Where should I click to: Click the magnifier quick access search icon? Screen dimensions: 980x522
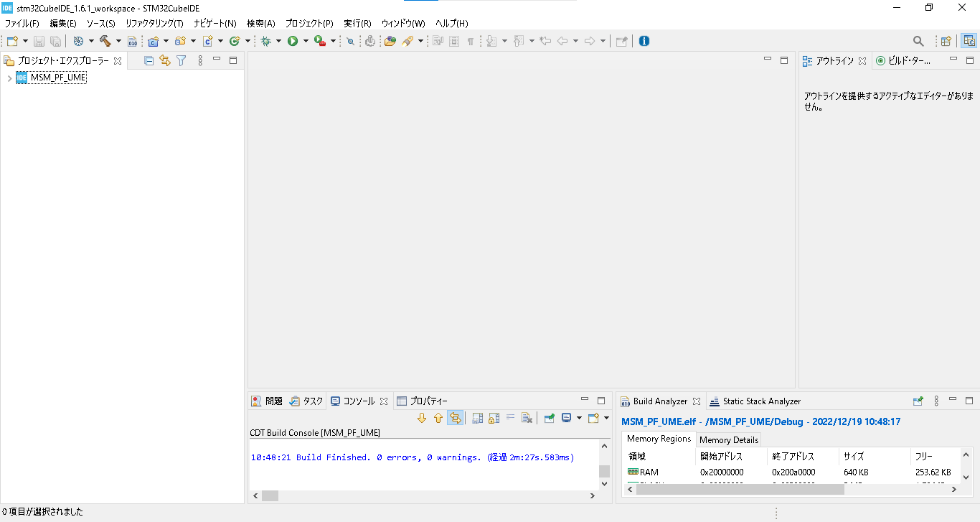918,41
